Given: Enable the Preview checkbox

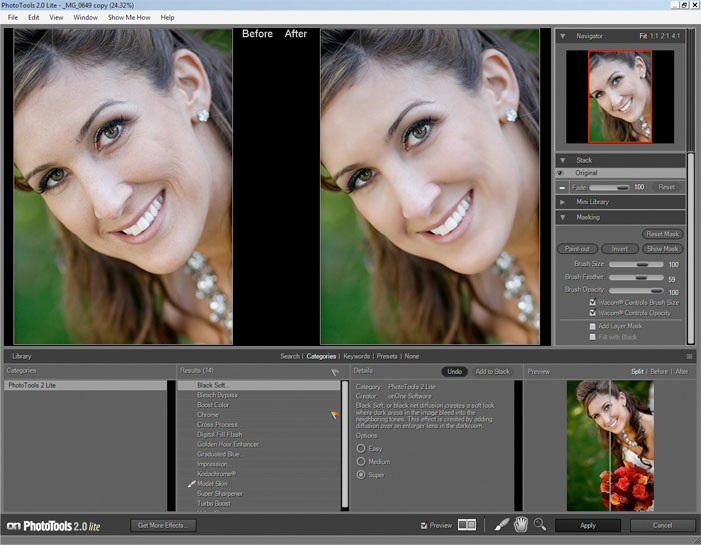Looking at the screenshot, I should click(425, 524).
